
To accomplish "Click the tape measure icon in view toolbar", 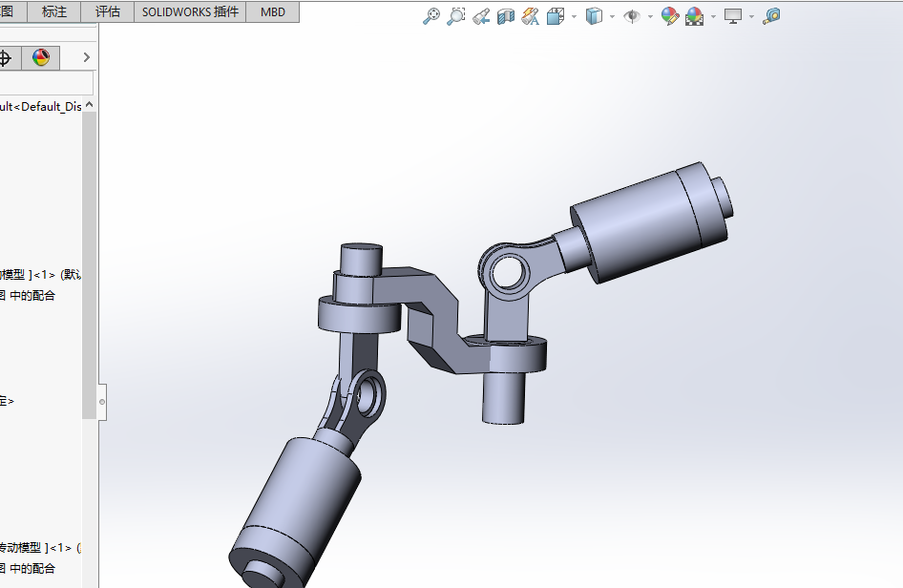I will (771, 16).
